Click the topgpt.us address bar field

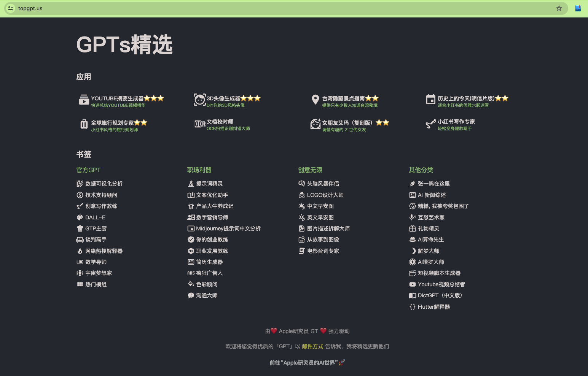pos(286,8)
